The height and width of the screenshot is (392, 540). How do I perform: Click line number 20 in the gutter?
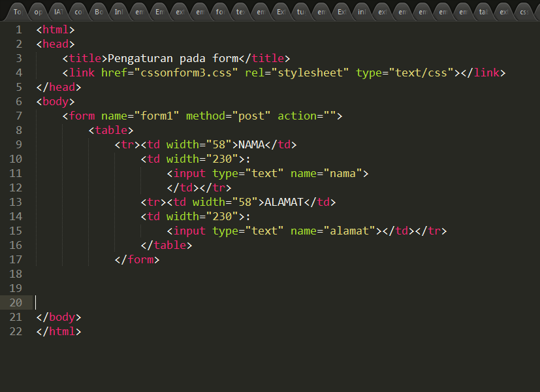(16, 302)
